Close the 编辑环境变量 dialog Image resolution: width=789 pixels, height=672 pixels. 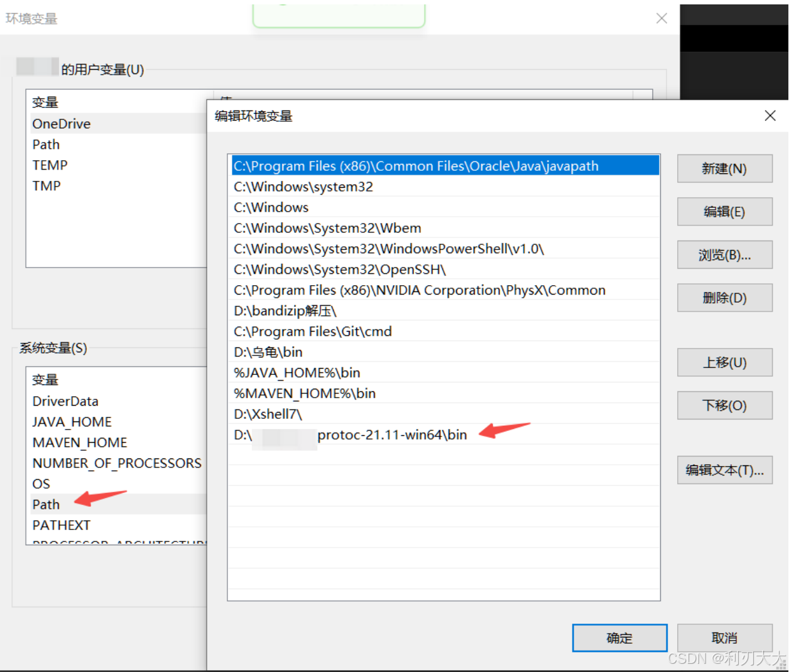coord(770,116)
